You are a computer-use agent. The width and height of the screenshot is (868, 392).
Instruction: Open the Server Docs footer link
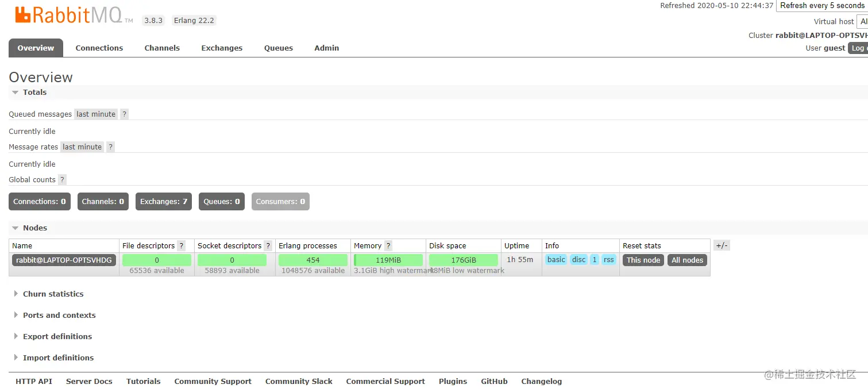point(89,381)
